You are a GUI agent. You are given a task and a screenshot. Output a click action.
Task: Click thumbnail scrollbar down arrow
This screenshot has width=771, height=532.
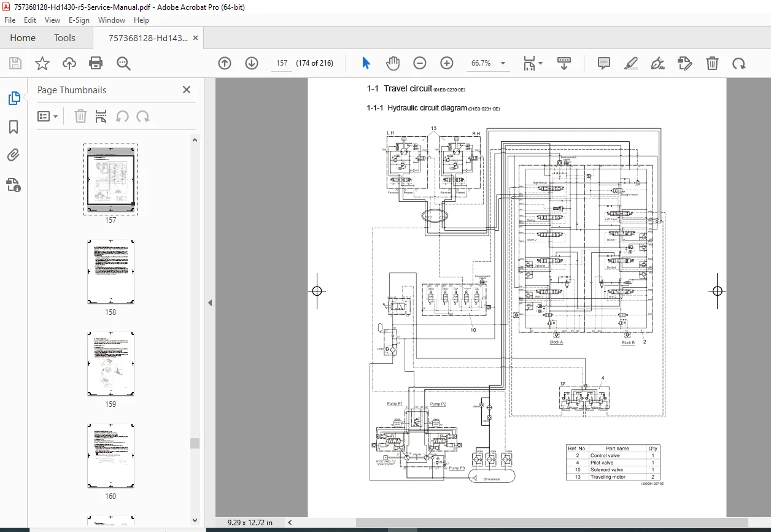coord(195,520)
